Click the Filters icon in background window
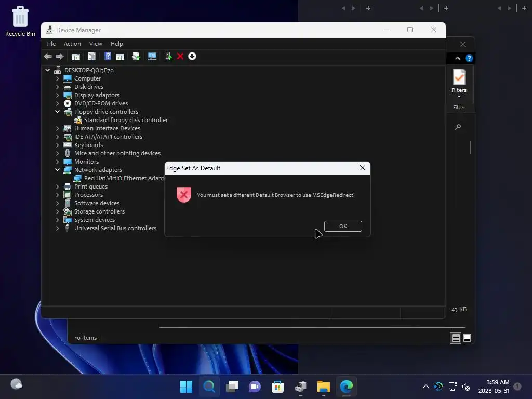532x399 pixels. 459,83
